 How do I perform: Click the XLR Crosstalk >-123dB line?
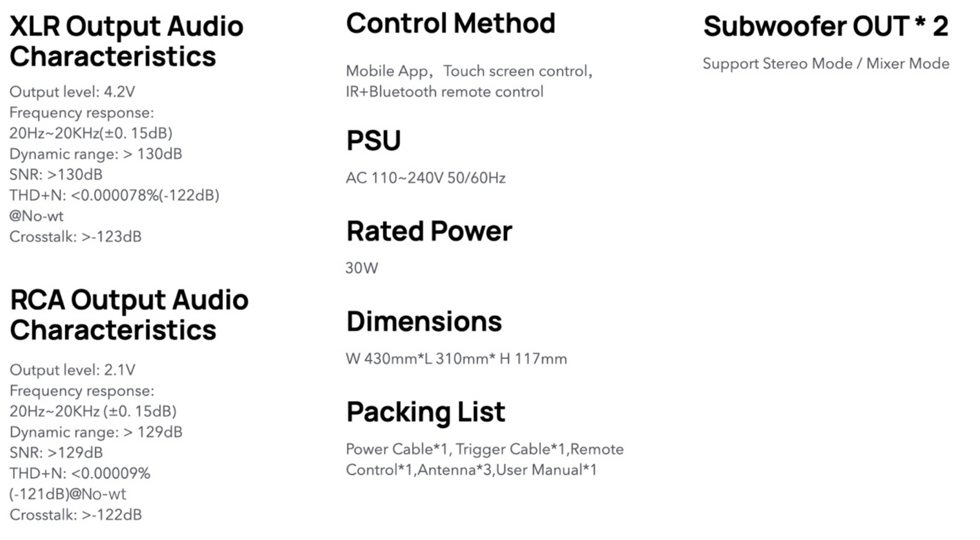[x=75, y=237]
